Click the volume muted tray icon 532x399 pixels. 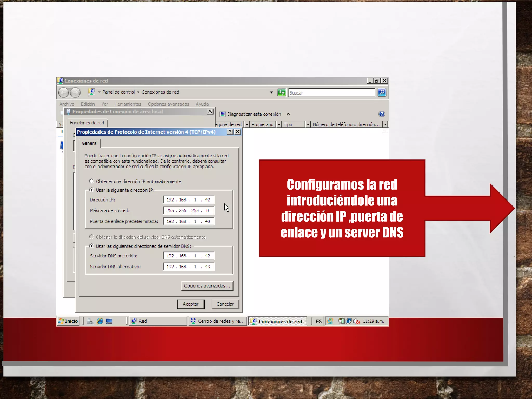356,321
